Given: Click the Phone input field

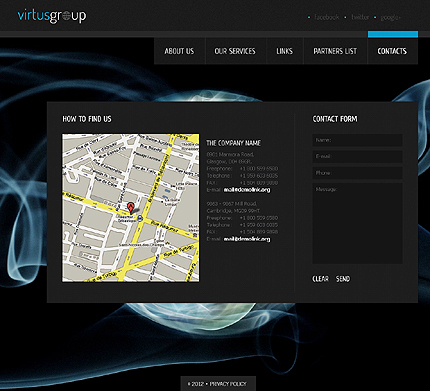Looking at the screenshot, I should [357, 173].
